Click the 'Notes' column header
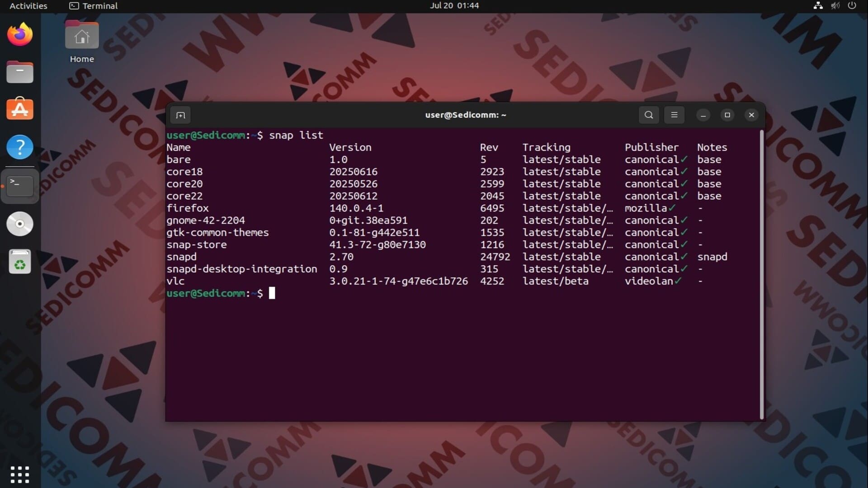This screenshot has width=868, height=488. click(712, 147)
